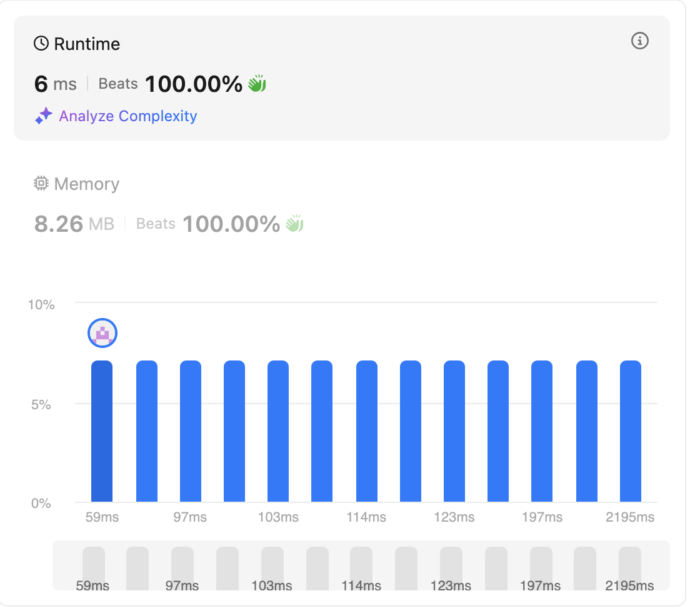
Task: Click the clapping hands beside memory percentage
Action: [294, 224]
